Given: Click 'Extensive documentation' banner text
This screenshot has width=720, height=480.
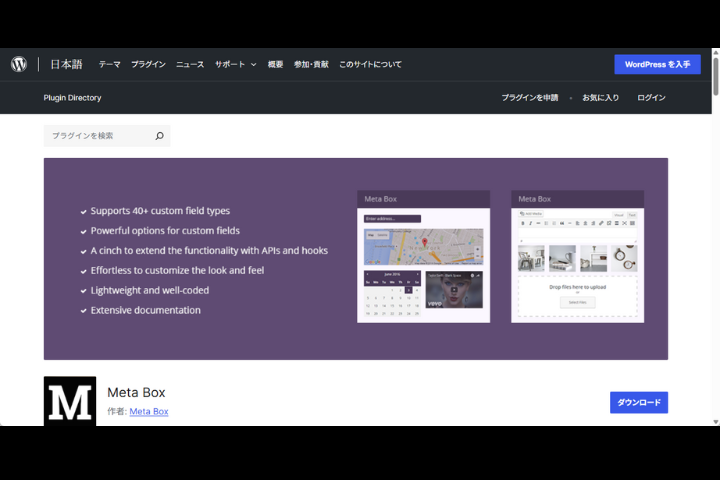Looking at the screenshot, I should (146, 310).
